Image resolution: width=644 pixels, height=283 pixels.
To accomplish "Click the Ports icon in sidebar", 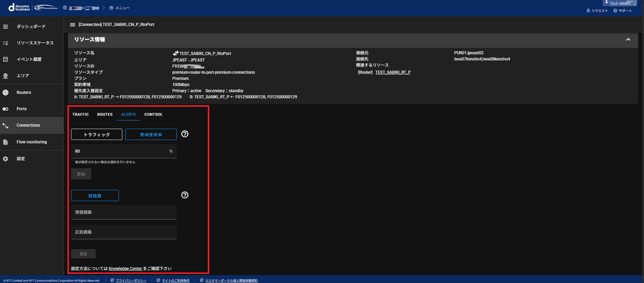I will pos(6,109).
